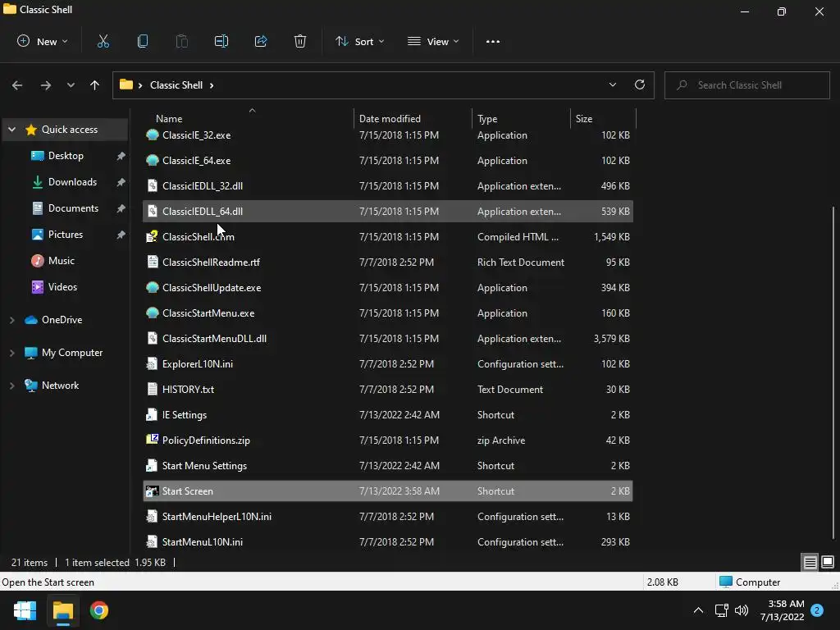
Task: Open network icon in system tray
Action: [721, 610]
